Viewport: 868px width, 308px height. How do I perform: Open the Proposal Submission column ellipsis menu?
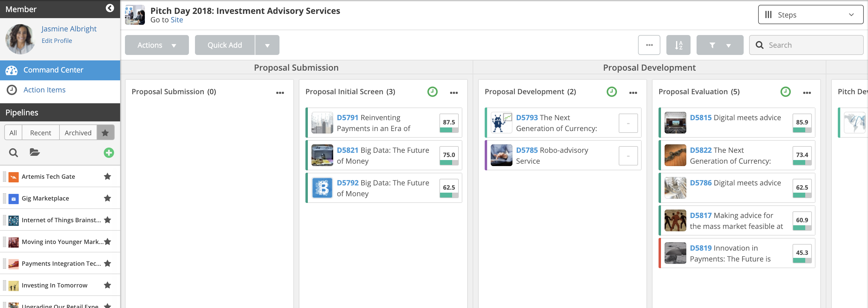pos(280,93)
